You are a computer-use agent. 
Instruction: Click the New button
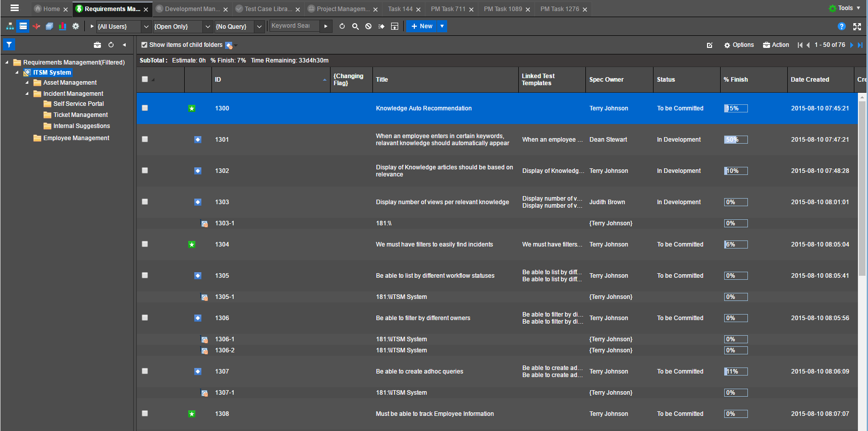[x=422, y=26]
